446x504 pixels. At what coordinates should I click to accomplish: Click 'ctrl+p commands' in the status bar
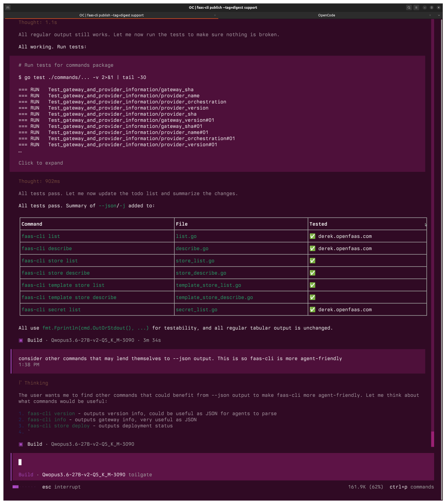pos(412,487)
